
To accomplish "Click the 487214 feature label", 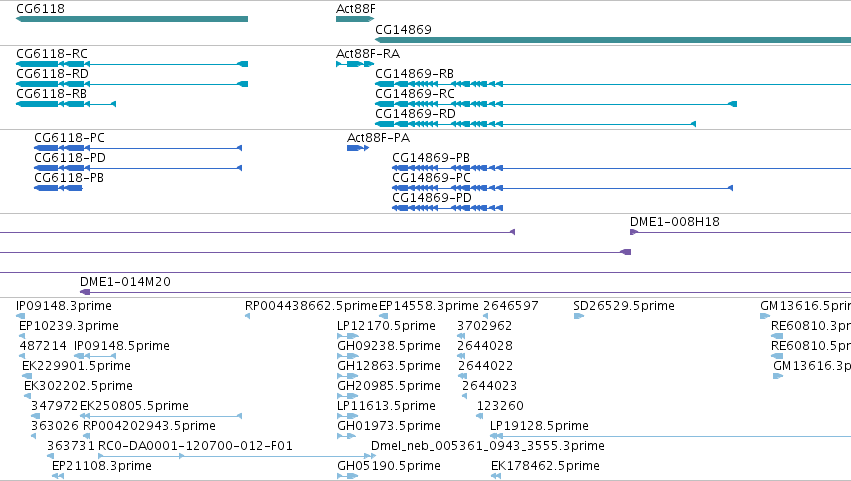I will click(x=43, y=346).
